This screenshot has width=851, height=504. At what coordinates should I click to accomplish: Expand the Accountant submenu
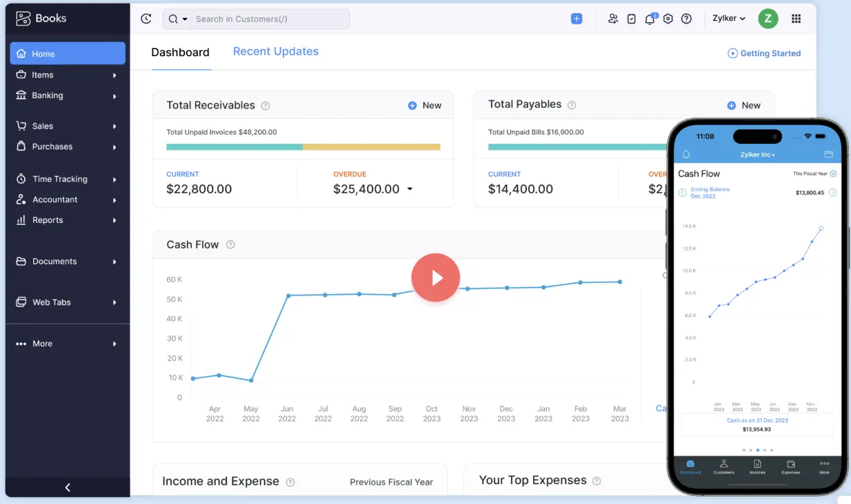115,200
